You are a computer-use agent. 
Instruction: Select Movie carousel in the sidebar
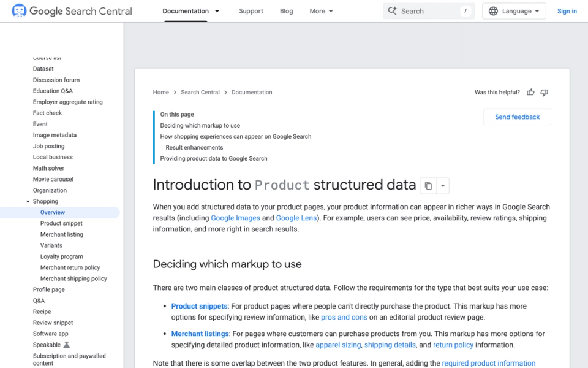(x=53, y=180)
